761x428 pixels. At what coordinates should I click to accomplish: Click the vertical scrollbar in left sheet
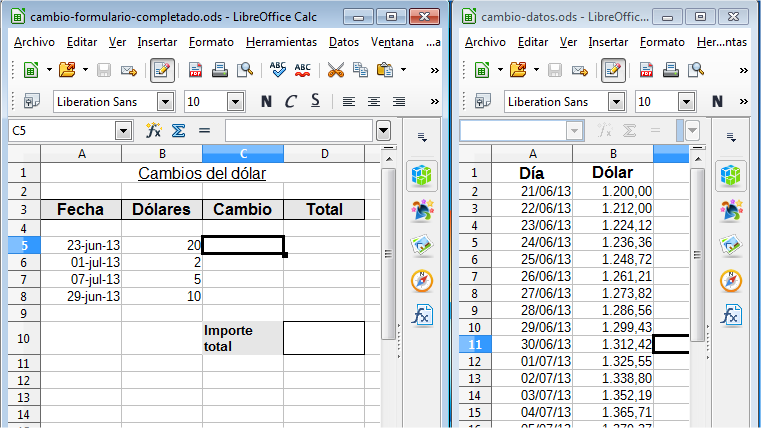coord(388,254)
